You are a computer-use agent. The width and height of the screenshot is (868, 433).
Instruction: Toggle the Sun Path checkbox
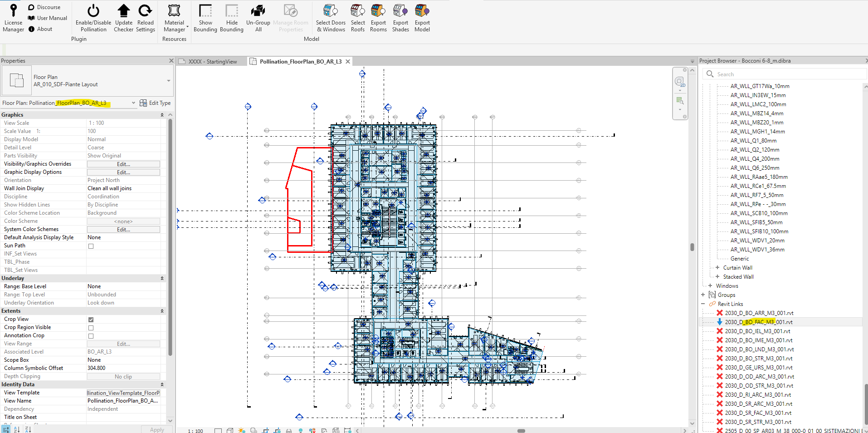click(91, 246)
